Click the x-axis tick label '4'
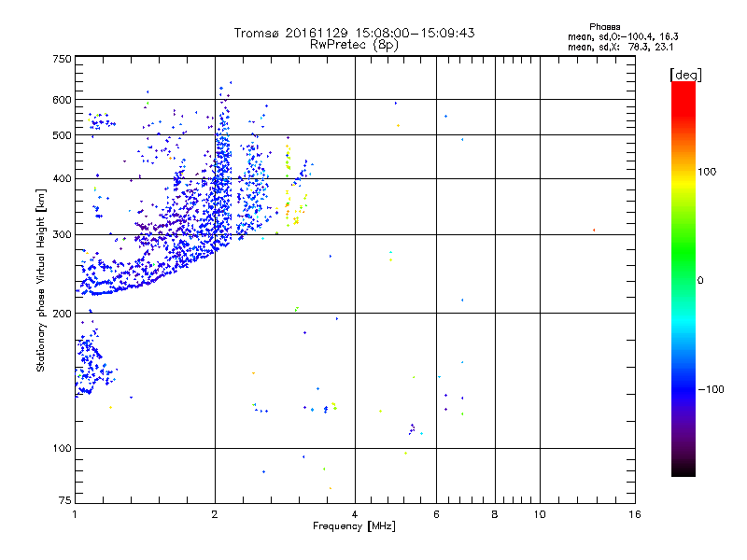Screen dimensions: 747x560 point(355,514)
